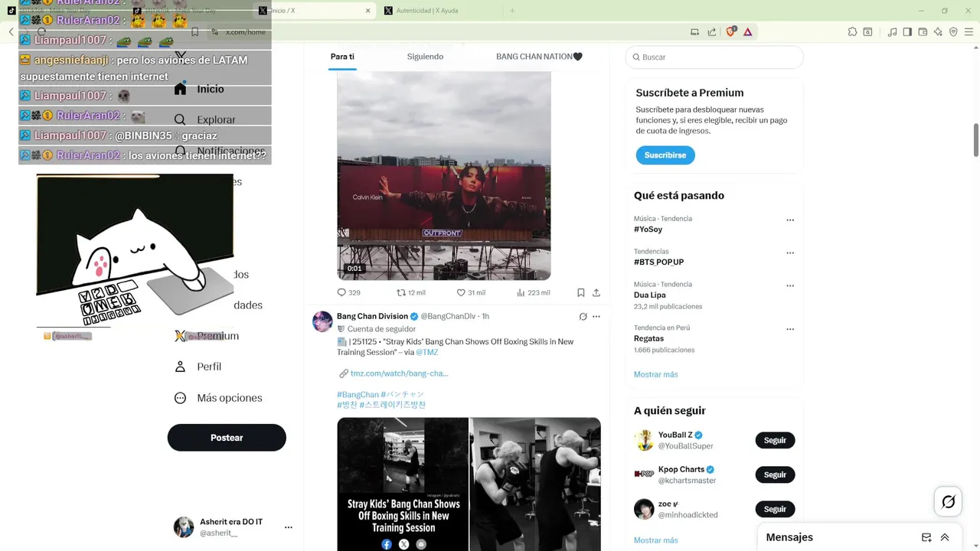The height and width of the screenshot is (551, 980).
Task: Click the page vertical scrollbar thumb
Action: (x=975, y=139)
